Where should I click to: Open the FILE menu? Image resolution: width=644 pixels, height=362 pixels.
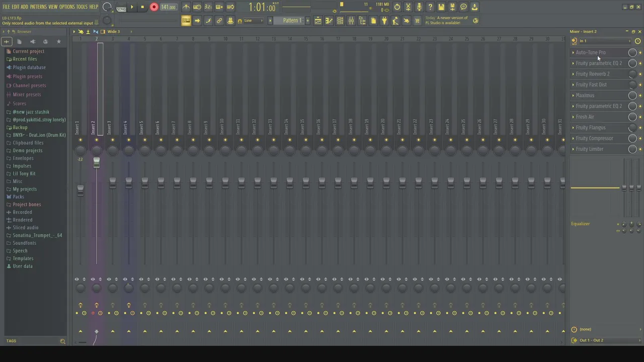coord(6,7)
